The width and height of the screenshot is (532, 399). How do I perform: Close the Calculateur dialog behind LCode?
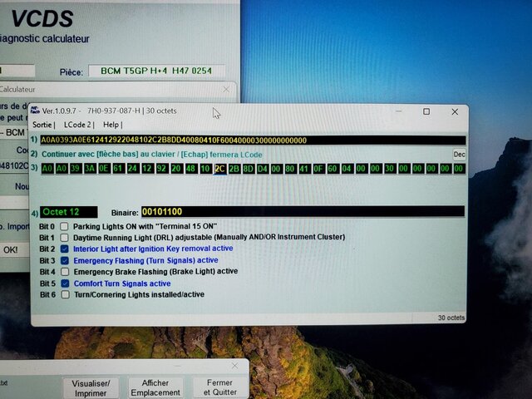click(x=226, y=89)
